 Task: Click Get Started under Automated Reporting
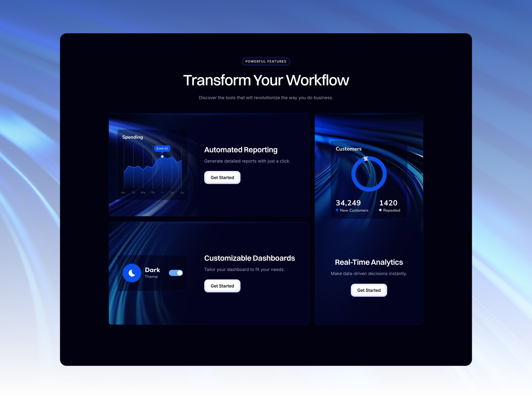pos(222,177)
